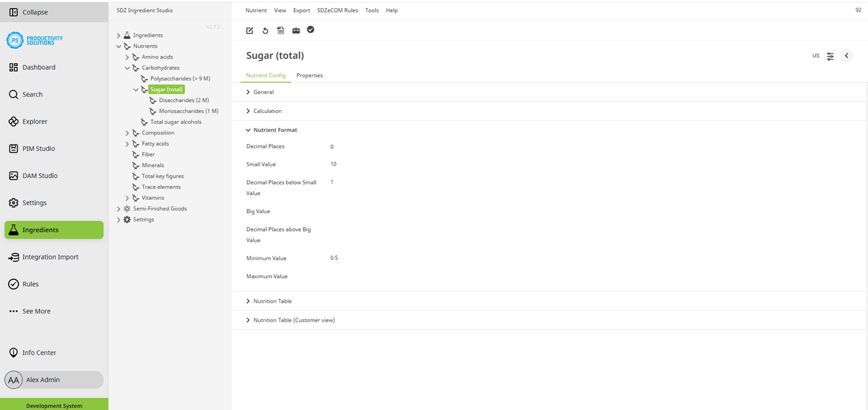Open DAM Studio from the sidebar
Viewport: 868px width, 410px height.
[x=40, y=175]
